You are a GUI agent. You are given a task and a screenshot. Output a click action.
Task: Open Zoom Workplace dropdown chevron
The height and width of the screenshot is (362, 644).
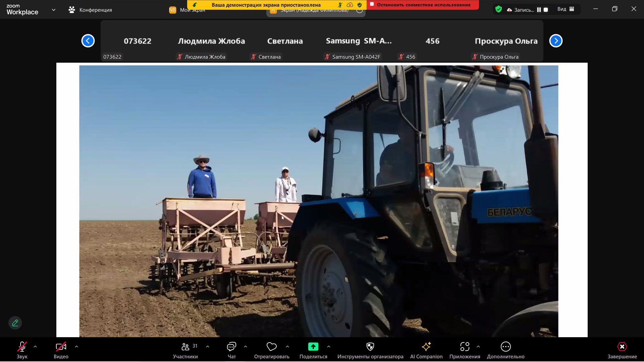click(54, 10)
